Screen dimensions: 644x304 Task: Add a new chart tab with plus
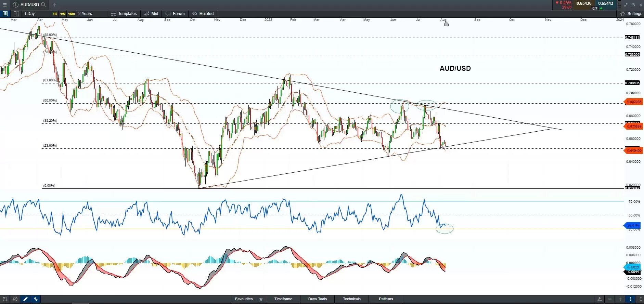tap(54, 5)
